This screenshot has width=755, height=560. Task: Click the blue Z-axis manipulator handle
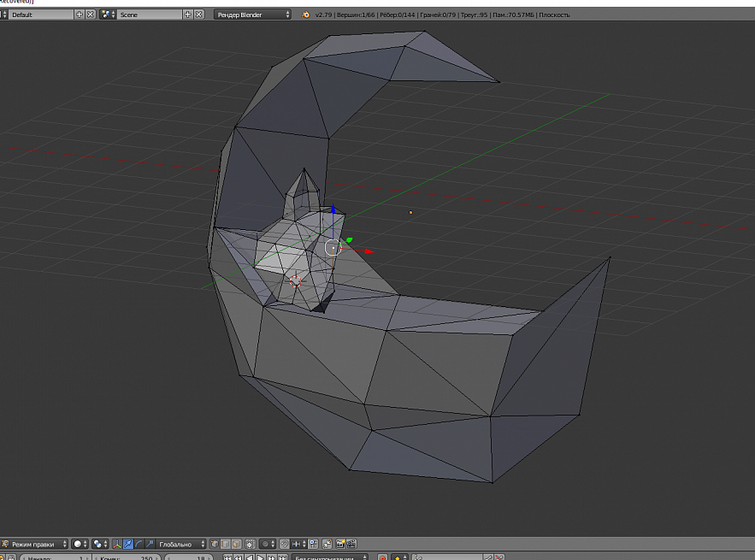(x=333, y=209)
